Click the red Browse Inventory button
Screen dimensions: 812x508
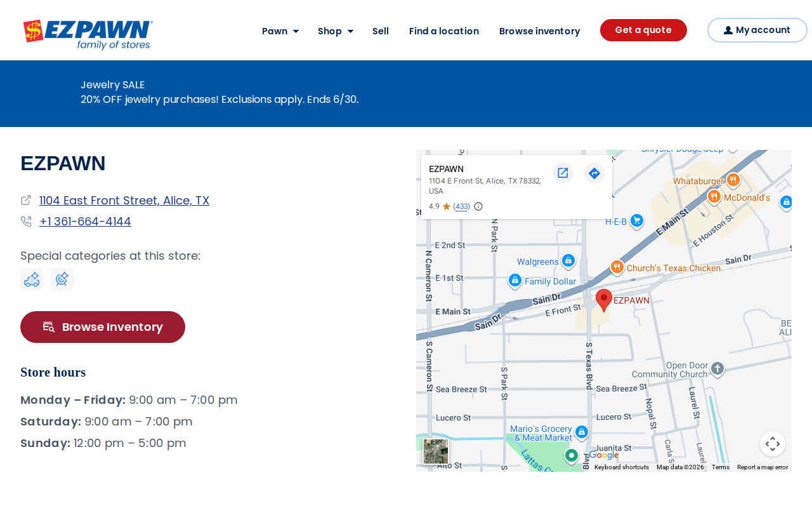pyautogui.click(x=103, y=327)
